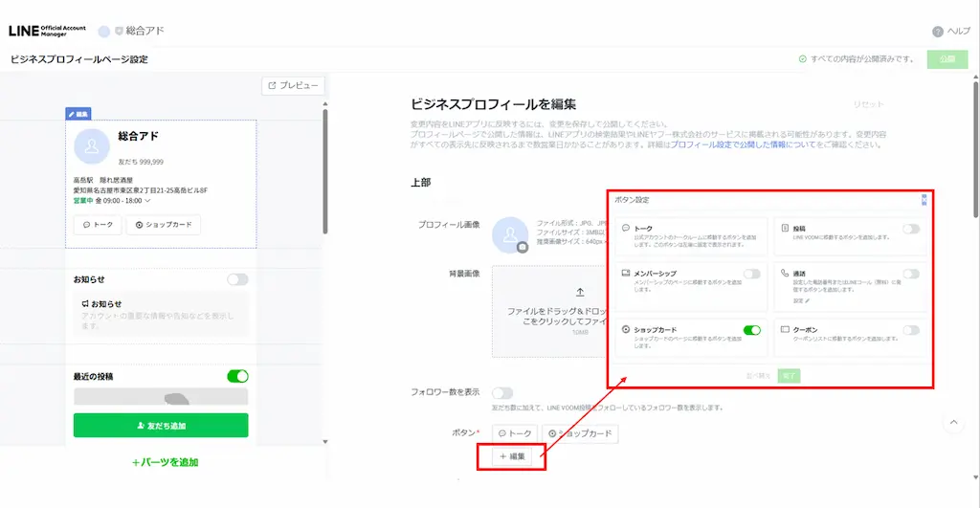The width and height of the screenshot is (980, 508).
Task: Enable the クーポン button toggle
Action: pos(911,330)
